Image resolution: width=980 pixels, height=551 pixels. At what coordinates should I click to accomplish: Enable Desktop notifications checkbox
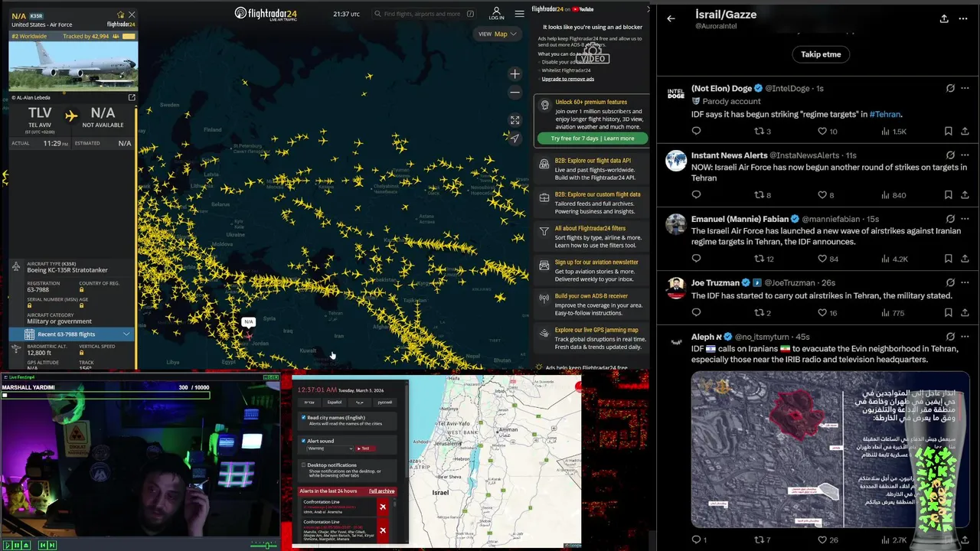pos(303,465)
